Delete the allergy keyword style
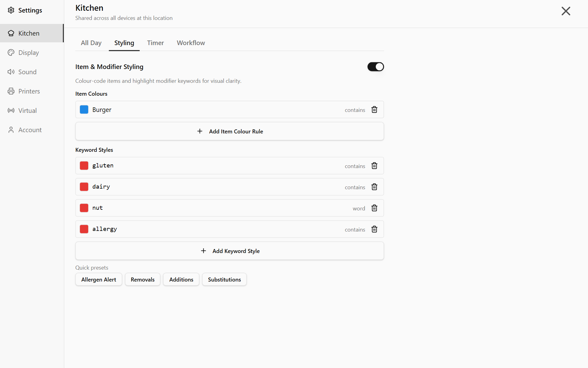Screen dimensions: 588x368 pos(374,229)
